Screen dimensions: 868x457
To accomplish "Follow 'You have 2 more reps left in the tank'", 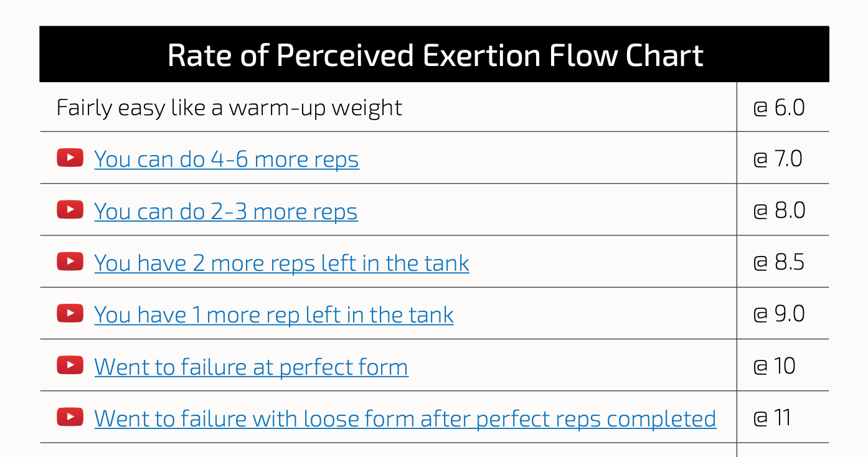I will pos(282,263).
